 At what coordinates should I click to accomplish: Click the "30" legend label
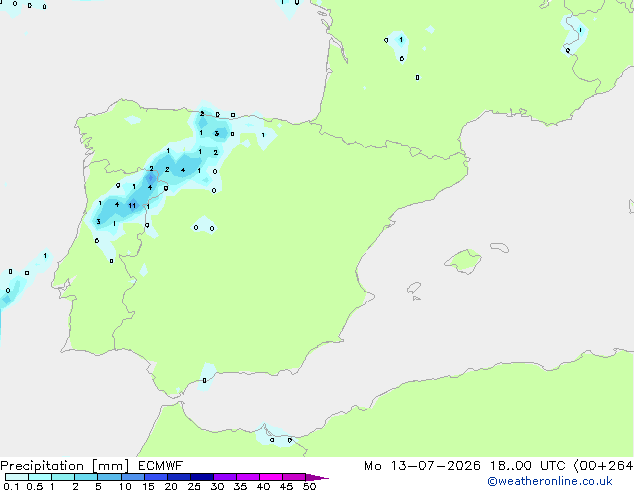217,486
